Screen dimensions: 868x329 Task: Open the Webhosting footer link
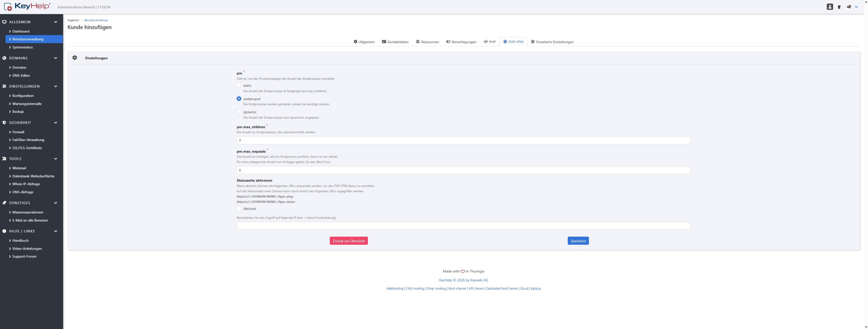tap(395, 289)
